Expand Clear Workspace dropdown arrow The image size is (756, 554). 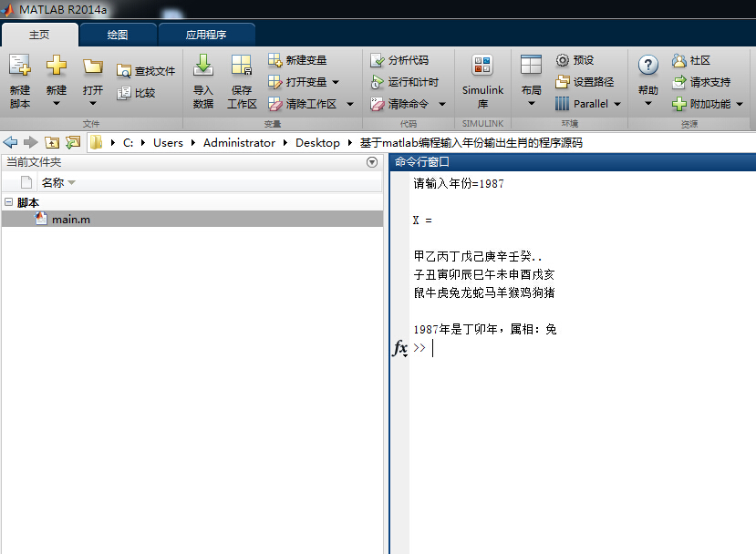pos(350,104)
